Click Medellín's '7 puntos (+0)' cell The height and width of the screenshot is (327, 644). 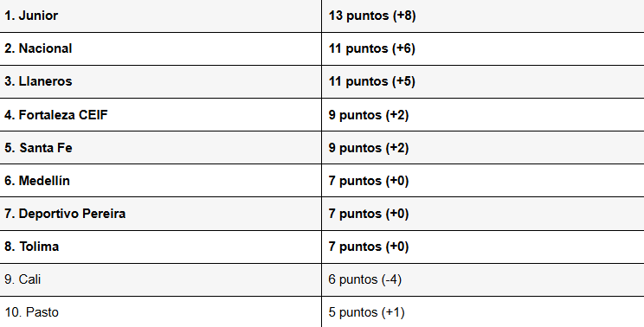click(483, 181)
